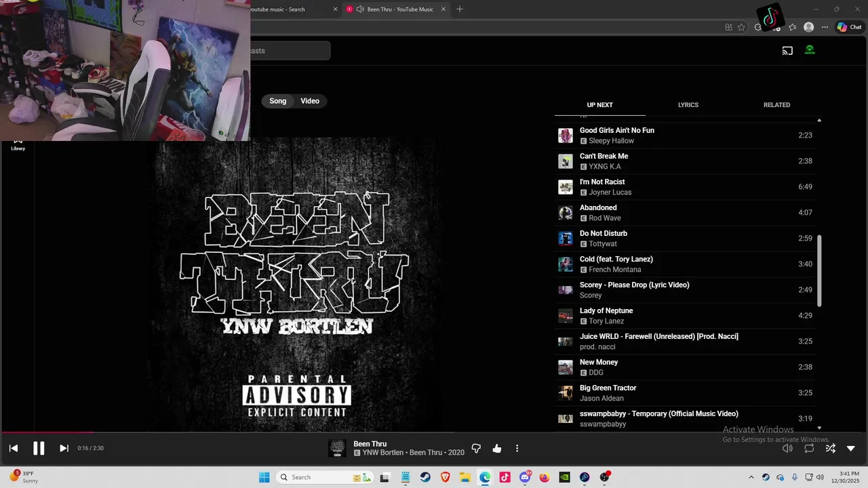Open the player bar three-dot menu
Image resolution: width=868 pixels, height=488 pixels.
[517, 448]
